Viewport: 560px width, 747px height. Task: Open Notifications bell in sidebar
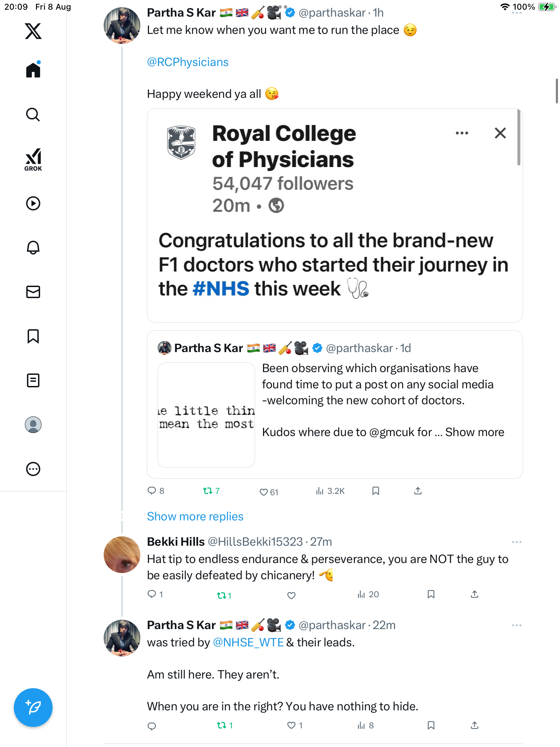(x=33, y=248)
